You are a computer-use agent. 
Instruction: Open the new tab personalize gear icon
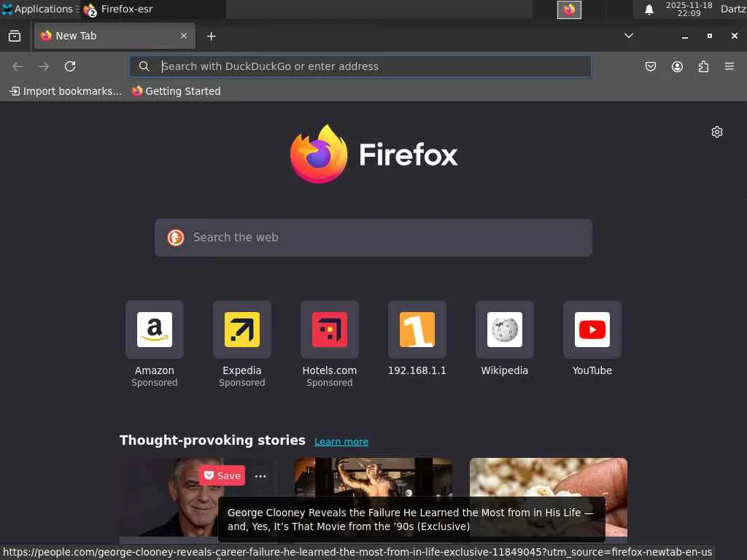pyautogui.click(x=716, y=132)
